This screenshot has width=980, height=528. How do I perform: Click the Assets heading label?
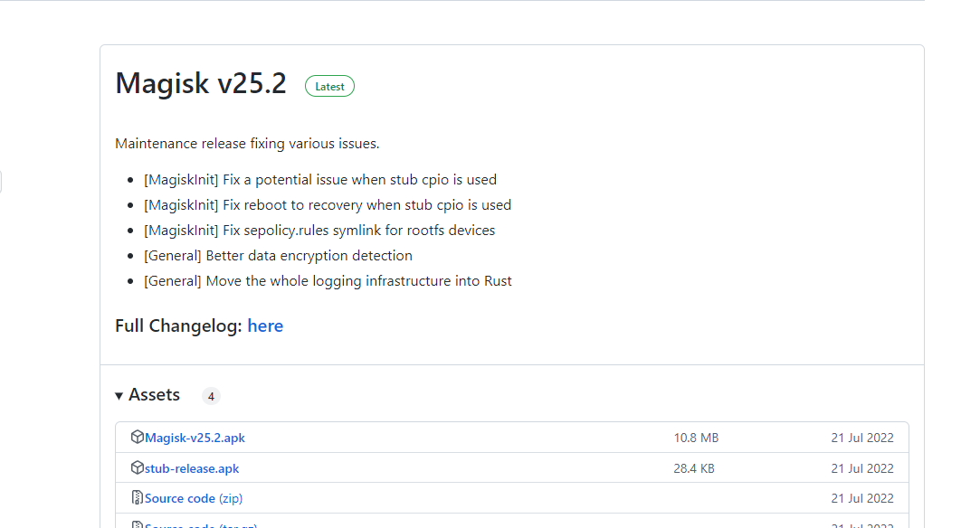pyautogui.click(x=155, y=395)
